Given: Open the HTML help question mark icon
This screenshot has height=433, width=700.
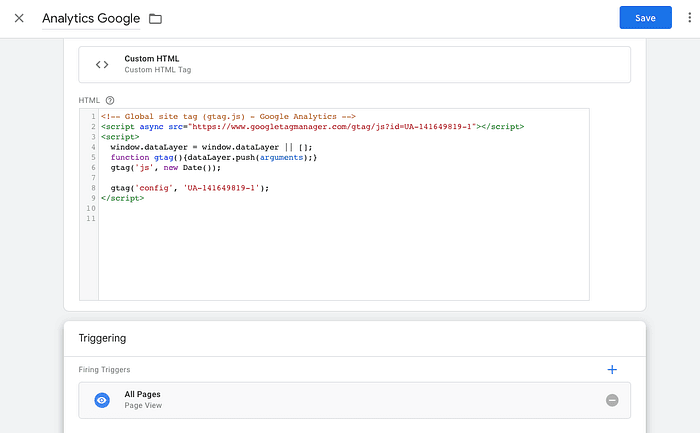Looking at the screenshot, I should 110,100.
